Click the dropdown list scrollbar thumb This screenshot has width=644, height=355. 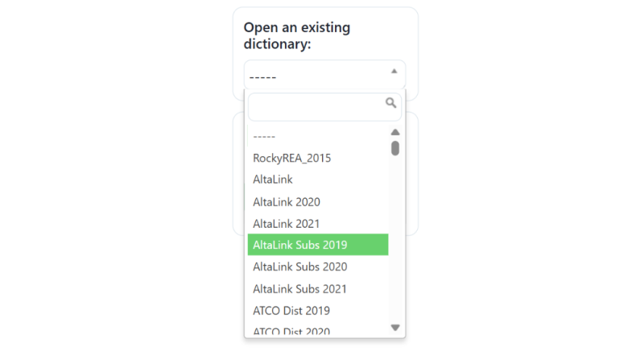point(395,148)
